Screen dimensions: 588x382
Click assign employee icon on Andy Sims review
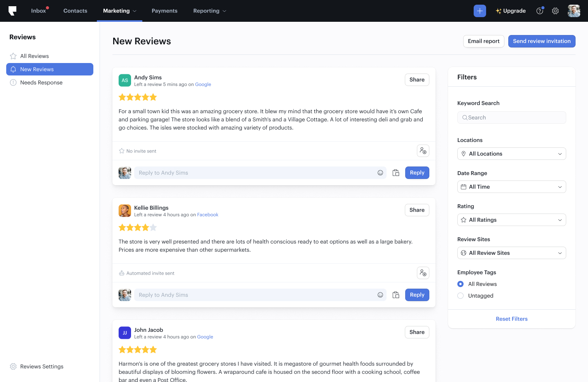[423, 151]
